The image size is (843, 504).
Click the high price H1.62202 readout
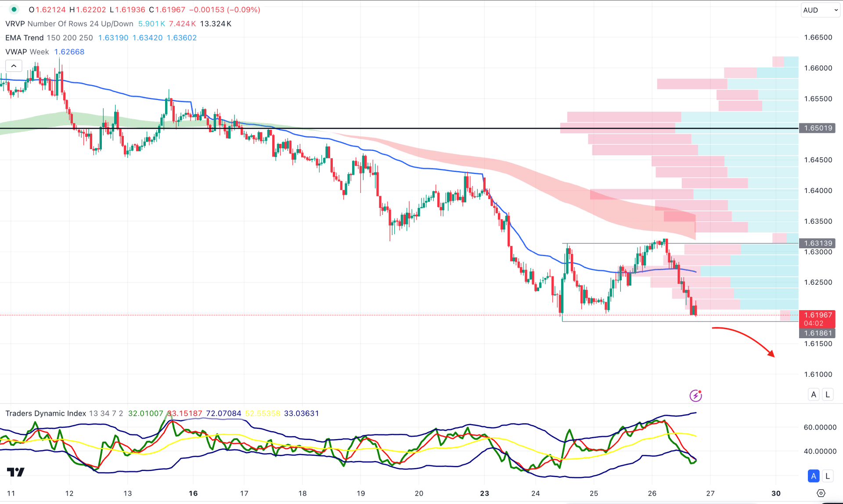(x=87, y=10)
